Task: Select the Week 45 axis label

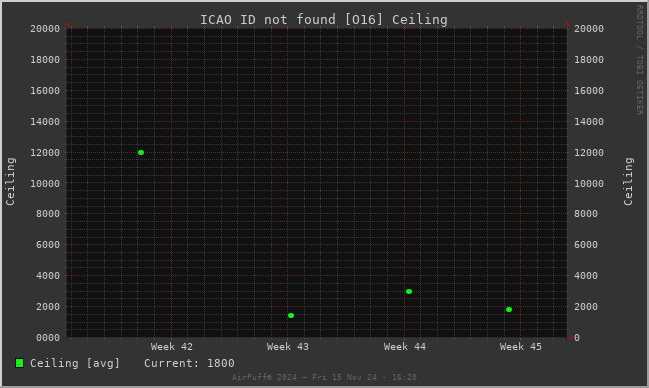Action: pos(520,347)
